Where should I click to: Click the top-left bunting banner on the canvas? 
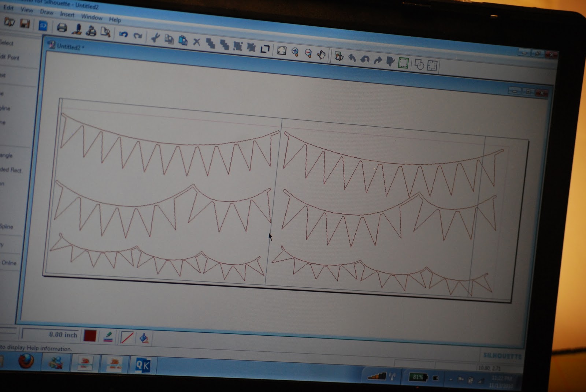(169, 145)
